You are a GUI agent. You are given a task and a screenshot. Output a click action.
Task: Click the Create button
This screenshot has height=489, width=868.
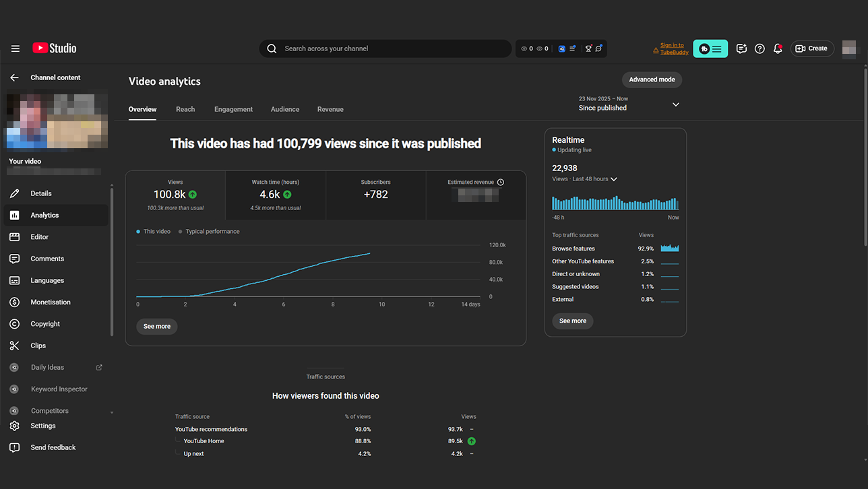[x=812, y=48]
